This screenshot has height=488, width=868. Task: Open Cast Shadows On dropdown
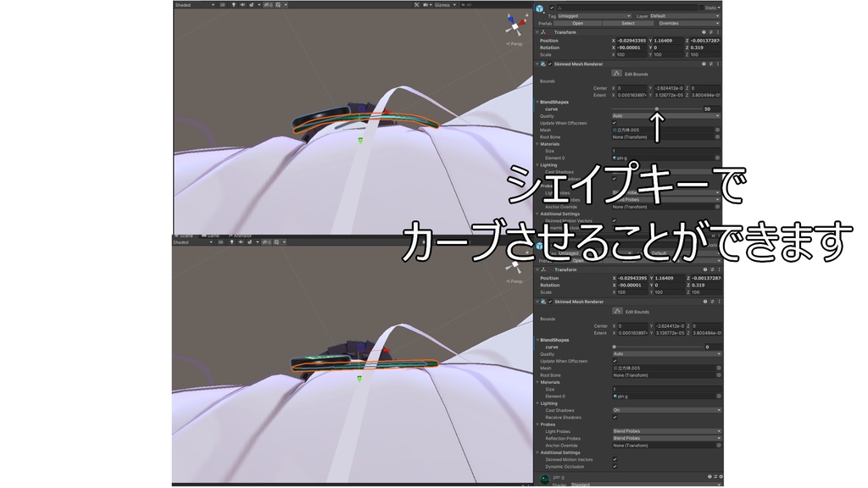tap(667, 410)
